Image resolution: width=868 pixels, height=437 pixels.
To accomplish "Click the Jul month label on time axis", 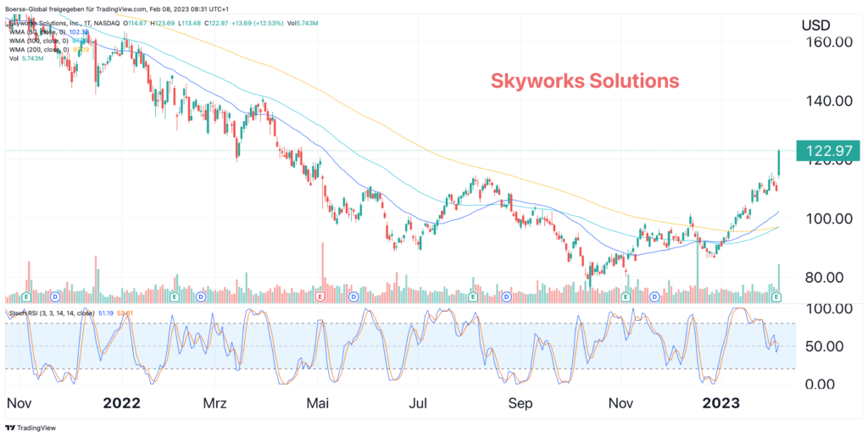I will (418, 403).
